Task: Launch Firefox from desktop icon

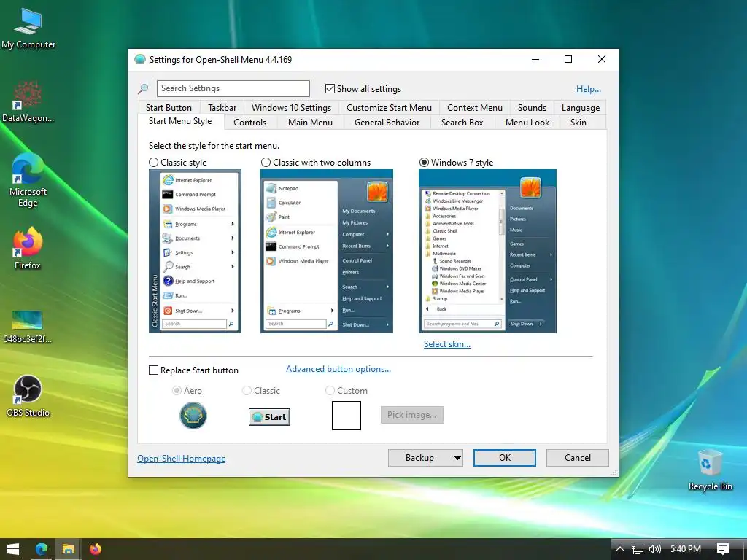Action: pyautogui.click(x=28, y=249)
